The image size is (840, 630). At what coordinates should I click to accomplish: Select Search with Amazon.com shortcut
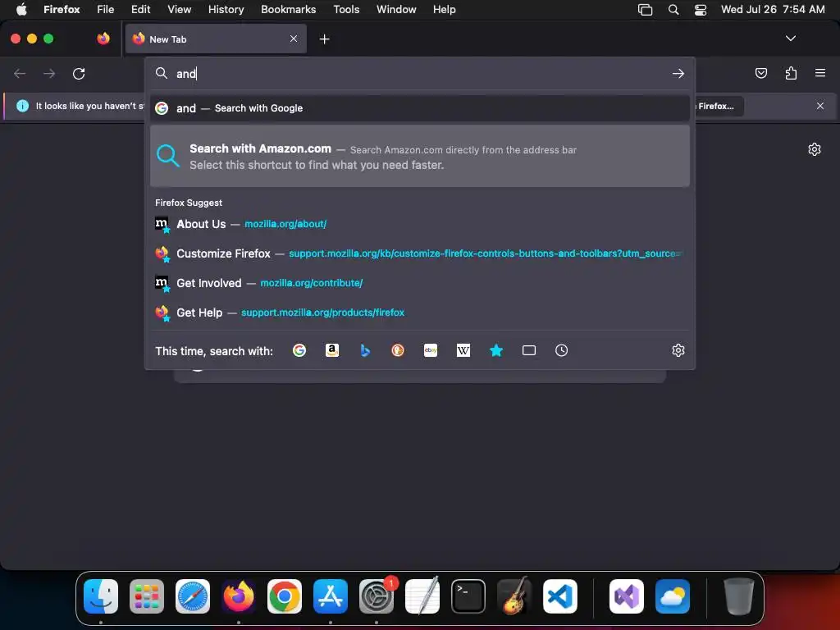coord(420,156)
